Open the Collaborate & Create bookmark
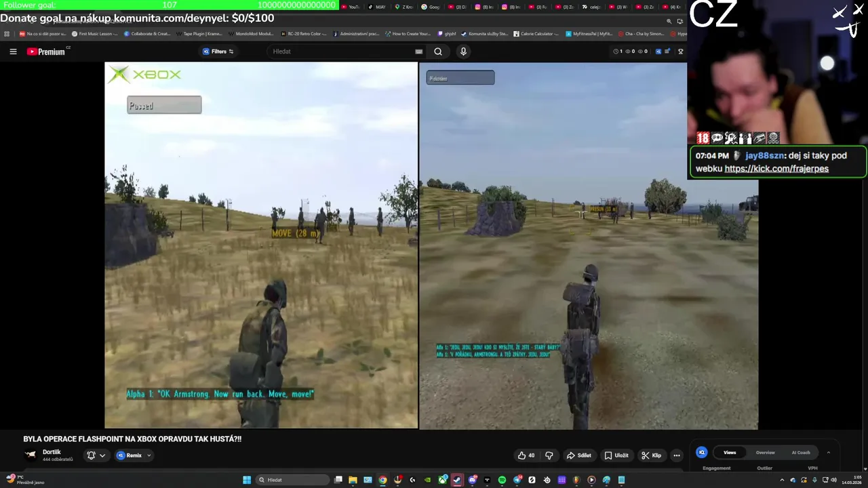The width and height of the screenshot is (868, 488). [x=147, y=34]
